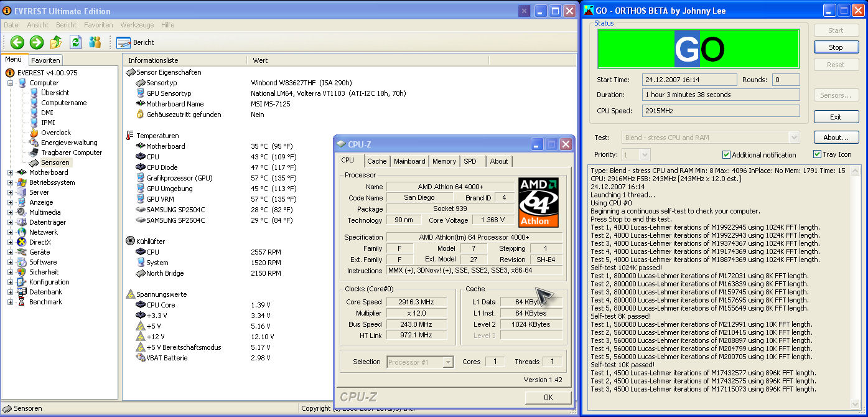Click the About... button in ORTHOS
The image size is (868, 417).
click(836, 138)
